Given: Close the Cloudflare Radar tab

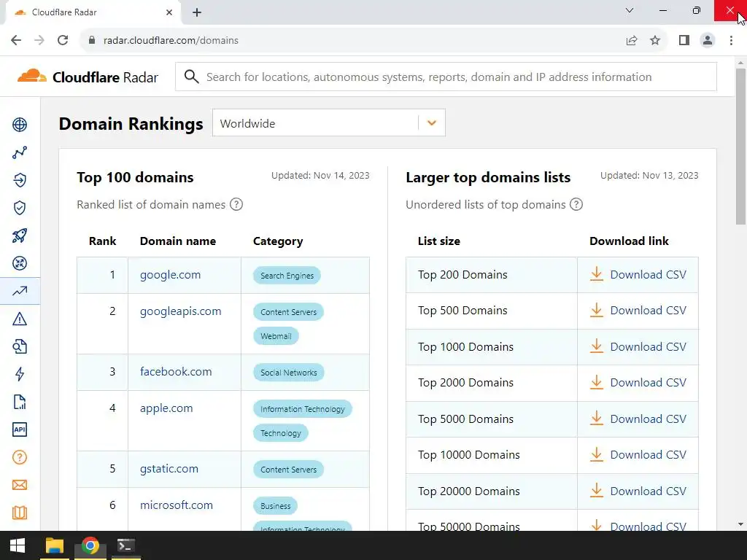Looking at the screenshot, I should click(x=169, y=12).
